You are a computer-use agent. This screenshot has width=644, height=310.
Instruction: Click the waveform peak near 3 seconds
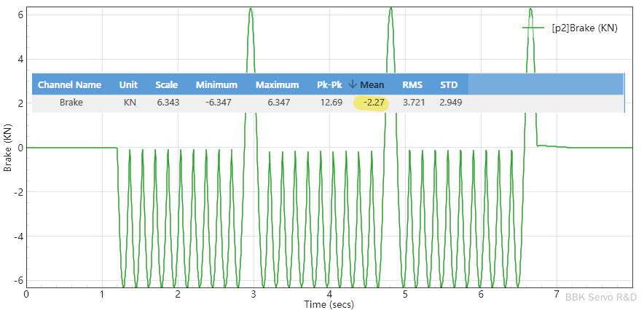251,10
